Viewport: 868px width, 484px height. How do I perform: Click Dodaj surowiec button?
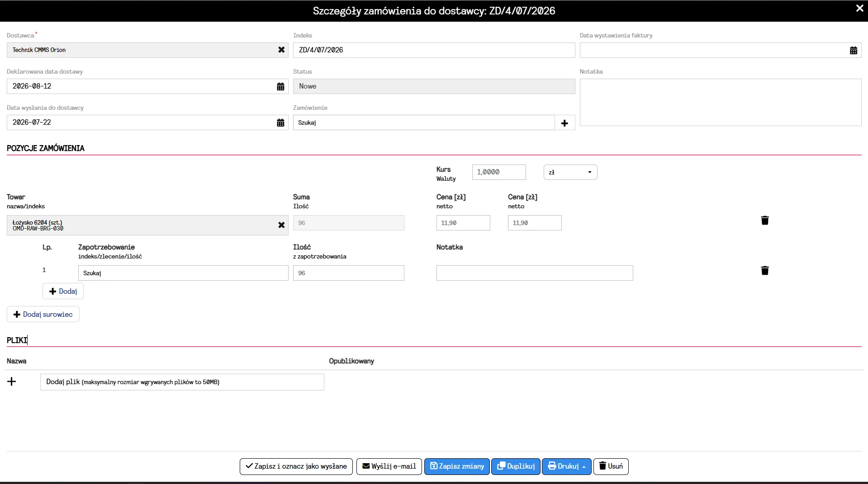(x=43, y=314)
